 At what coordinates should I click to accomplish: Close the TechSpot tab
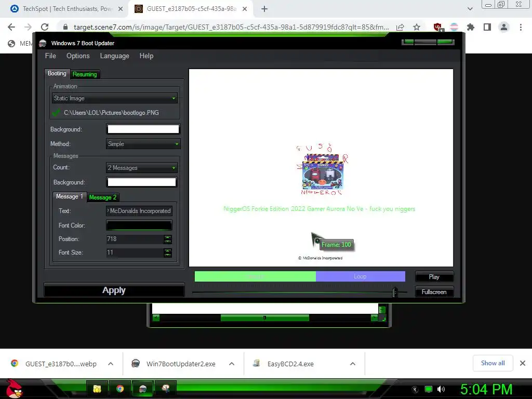[x=121, y=9]
